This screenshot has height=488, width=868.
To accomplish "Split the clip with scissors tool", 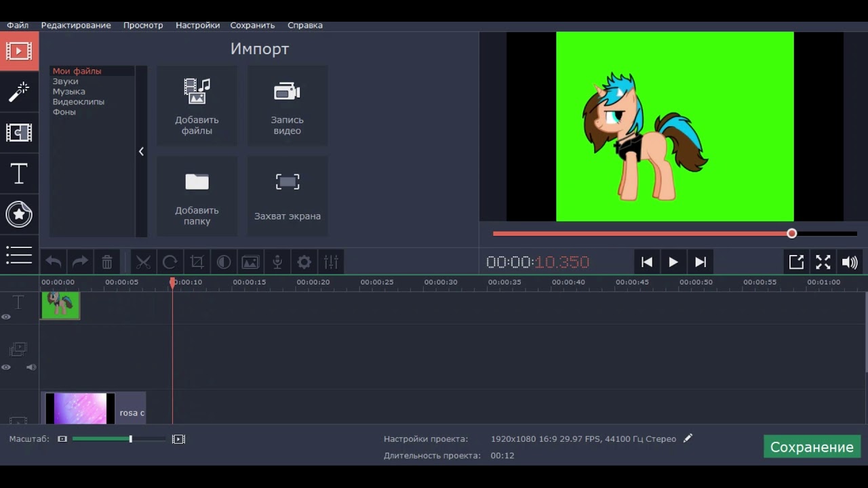I will (x=143, y=262).
